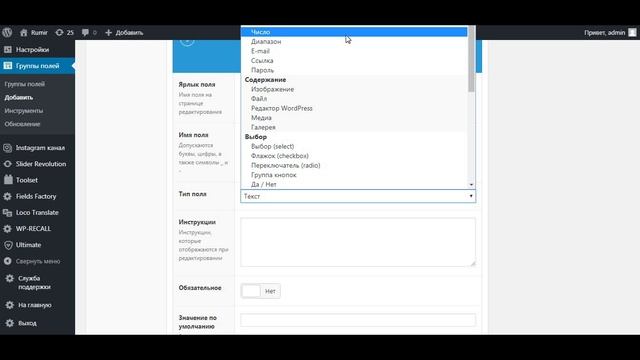Select Число from the field type list
This screenshot has width=640, height=360.
(354, 32)
